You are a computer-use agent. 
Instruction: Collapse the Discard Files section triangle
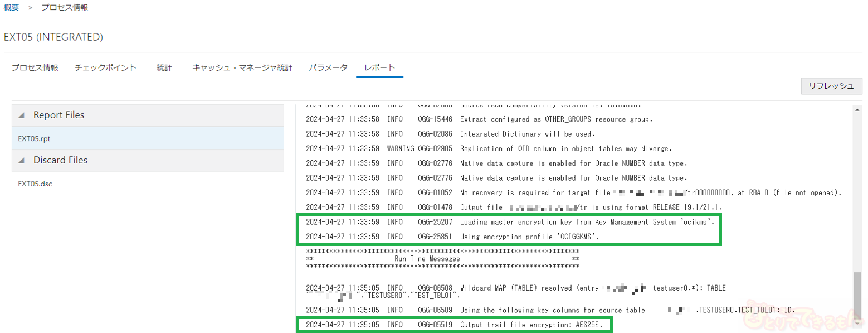tap(21, 161)
